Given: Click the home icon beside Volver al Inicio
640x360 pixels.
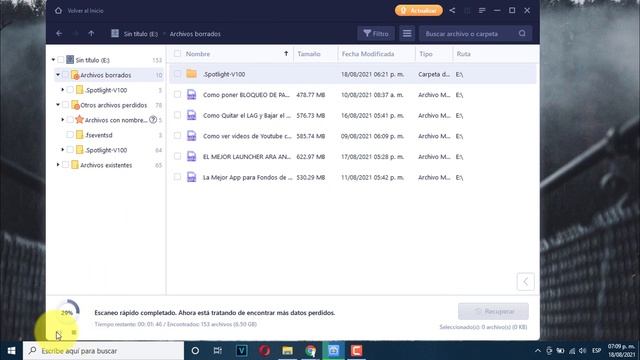Looking at the screenshot, I should tap(58, 11).
